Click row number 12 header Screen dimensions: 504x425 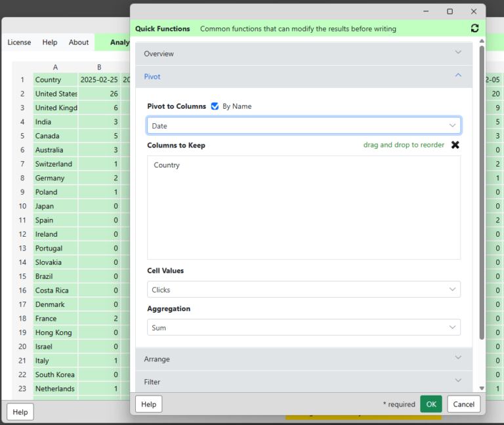coord(22,234)
